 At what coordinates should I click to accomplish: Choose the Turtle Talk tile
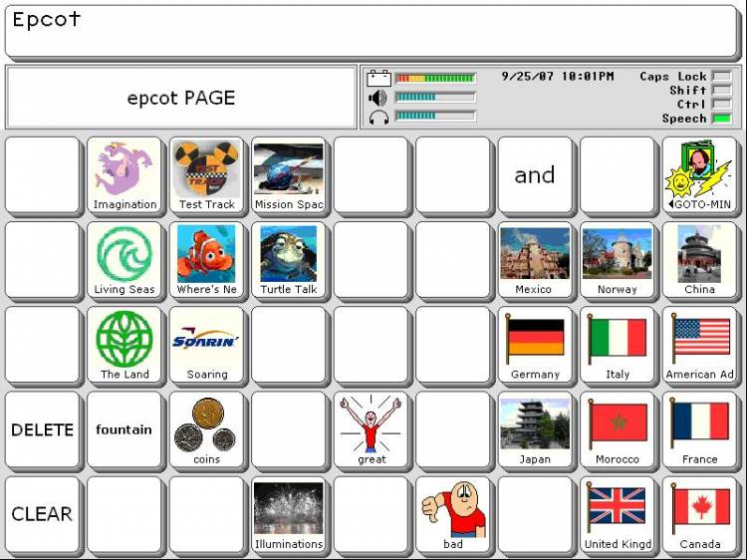289,260
